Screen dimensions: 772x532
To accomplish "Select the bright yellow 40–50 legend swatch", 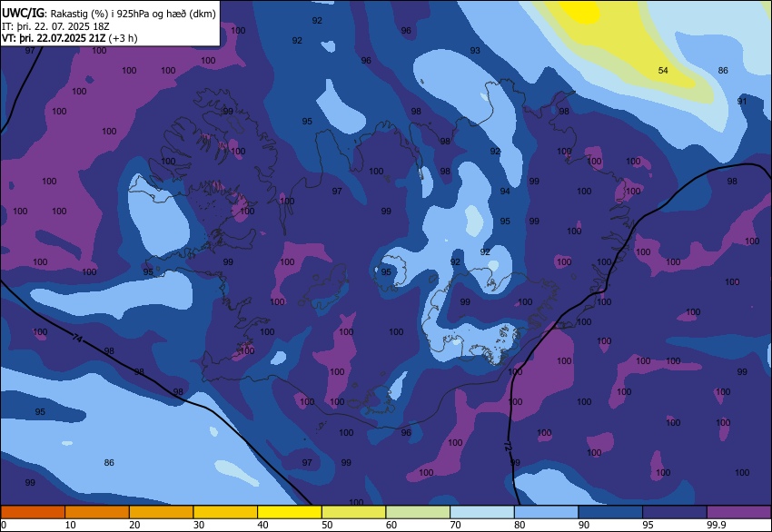I will click(290, 512).
